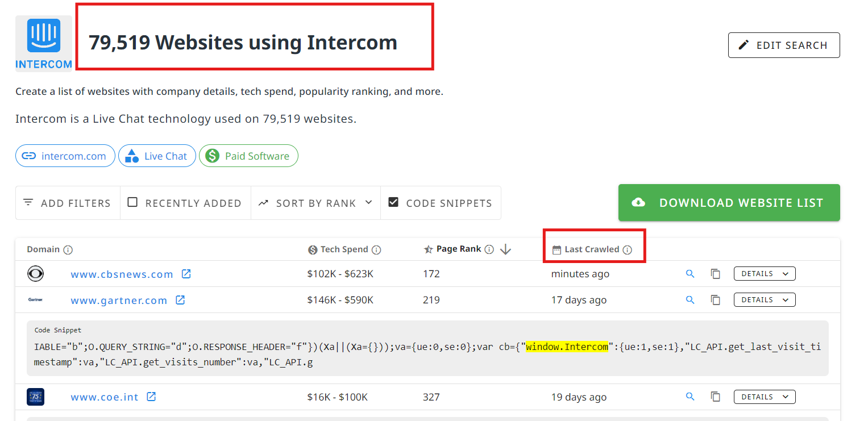The image size is (868, 421).
Task: Click the coe.int favicon
Action: (35, 397)
